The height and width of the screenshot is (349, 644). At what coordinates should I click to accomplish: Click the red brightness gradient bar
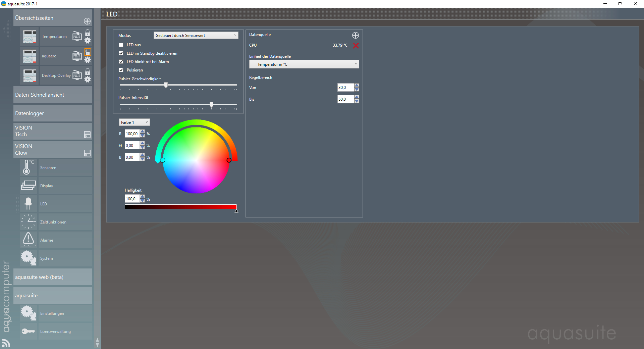181,207
